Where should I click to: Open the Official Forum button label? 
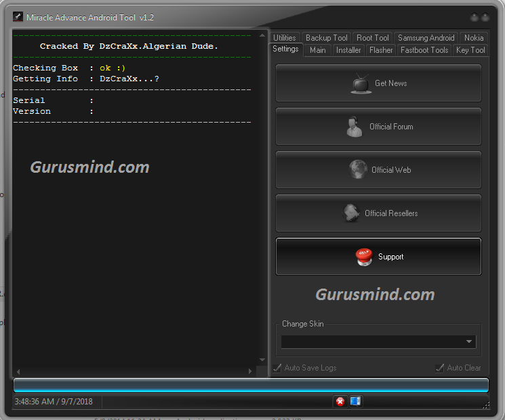391,127
